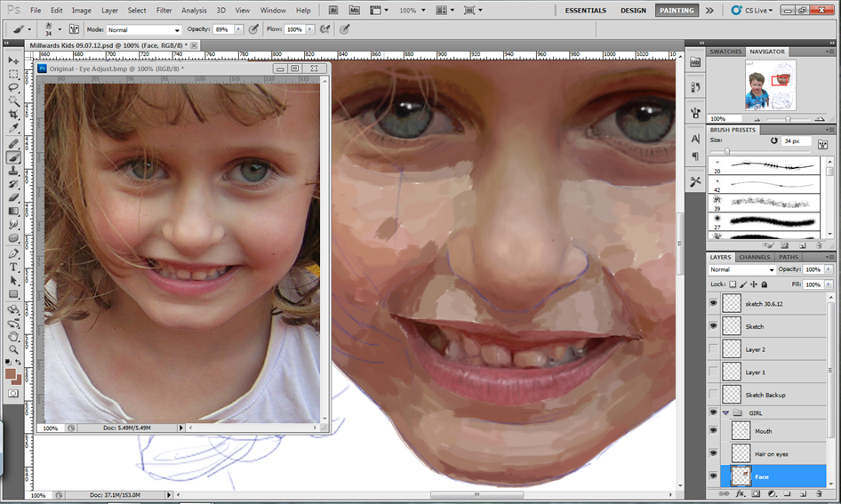The image size is (841, 504).
Task: Open the layer blend mode dropdown
Action: (x=741, y=269)
